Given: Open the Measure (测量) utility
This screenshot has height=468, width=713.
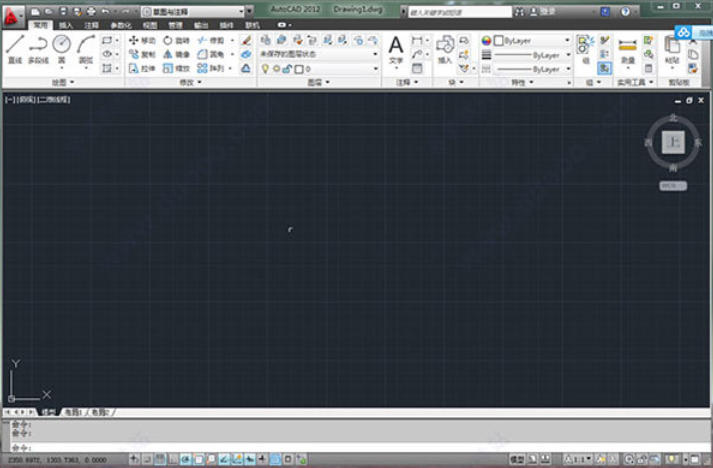Looking at the screenshot, I should pos(628,49).
